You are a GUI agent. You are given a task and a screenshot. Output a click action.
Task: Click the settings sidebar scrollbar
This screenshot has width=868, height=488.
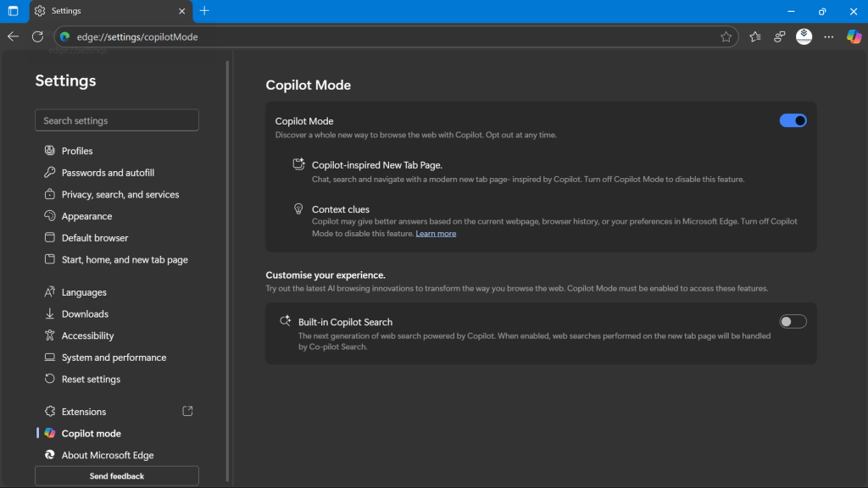[x=227, y=271]
